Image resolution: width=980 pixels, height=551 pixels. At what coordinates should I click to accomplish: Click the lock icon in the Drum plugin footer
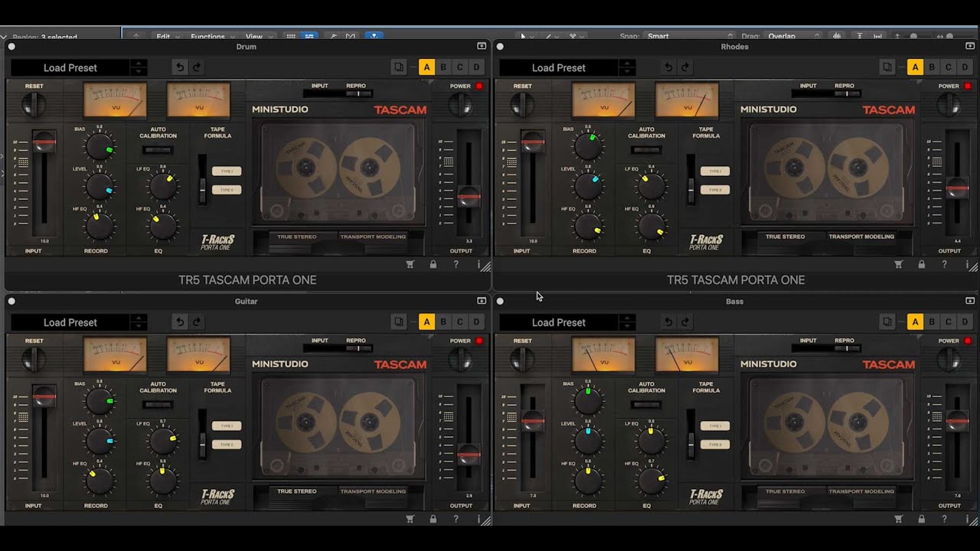pos(433,263)
